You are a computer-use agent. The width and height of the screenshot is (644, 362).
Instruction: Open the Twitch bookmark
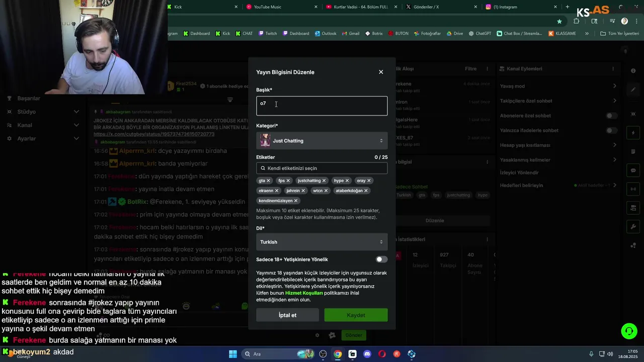(x=268, y=34)
